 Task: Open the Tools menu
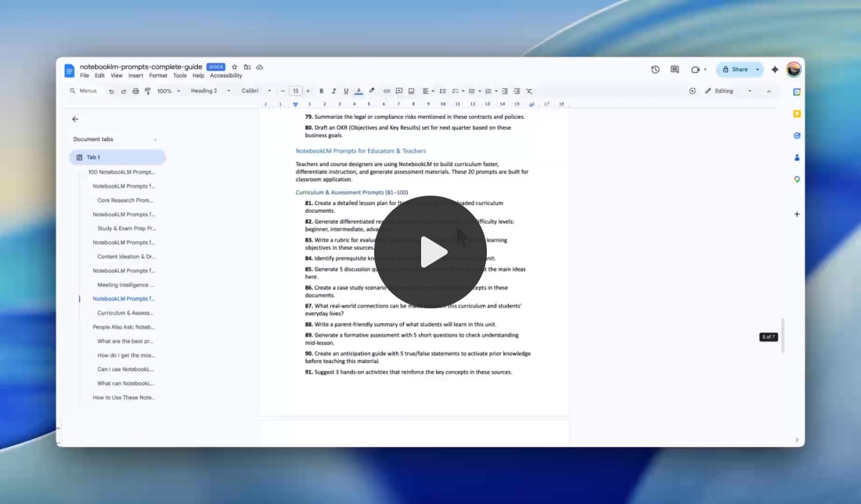tap(179, 76)
